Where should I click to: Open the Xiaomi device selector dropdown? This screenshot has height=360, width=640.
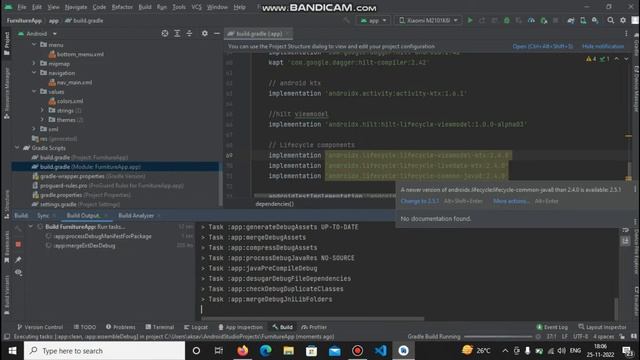(x=428, y=20)
